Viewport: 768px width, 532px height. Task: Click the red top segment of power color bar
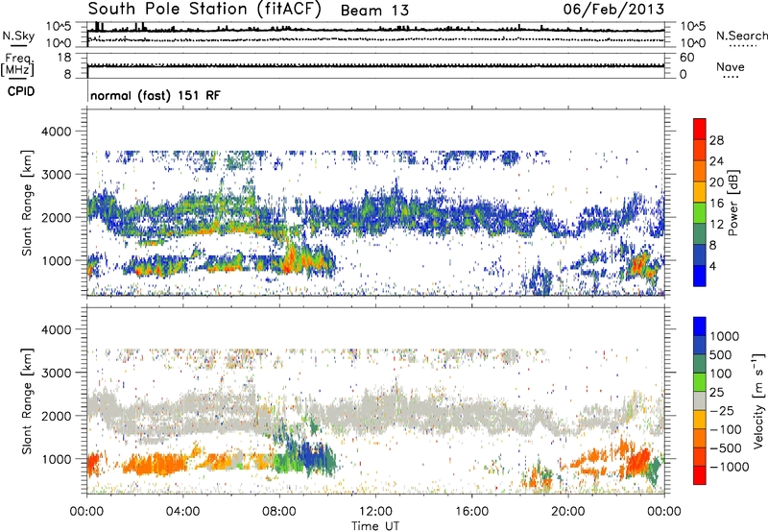click(x=700, y=129)
